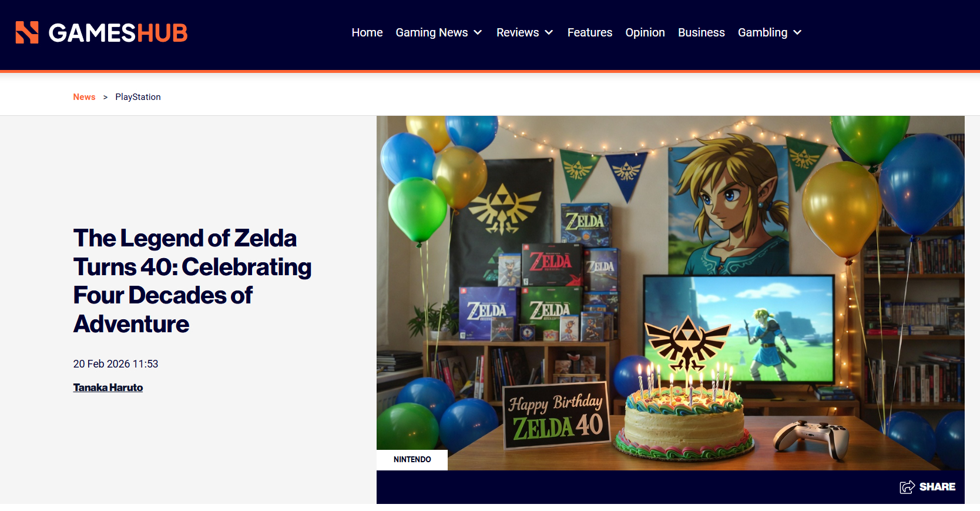Go to the Home menu item
This screenshot has height=511, width=980.
pyautogui.click(x=367, y=32)
